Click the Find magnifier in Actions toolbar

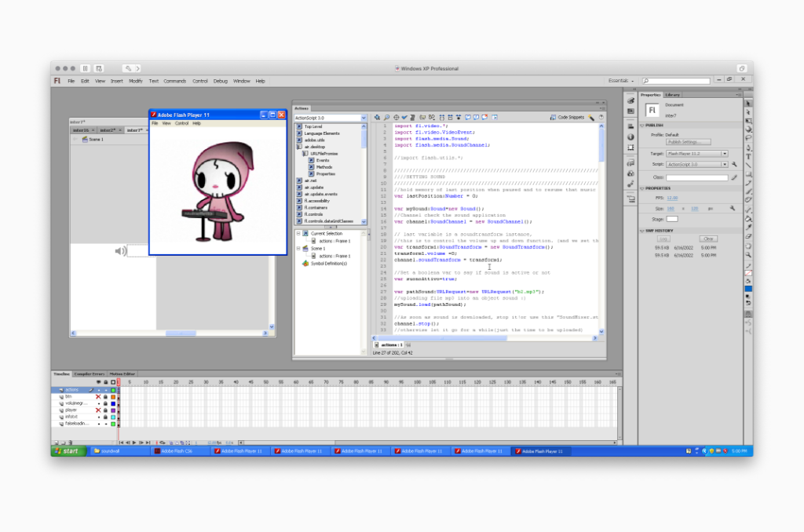386,118
